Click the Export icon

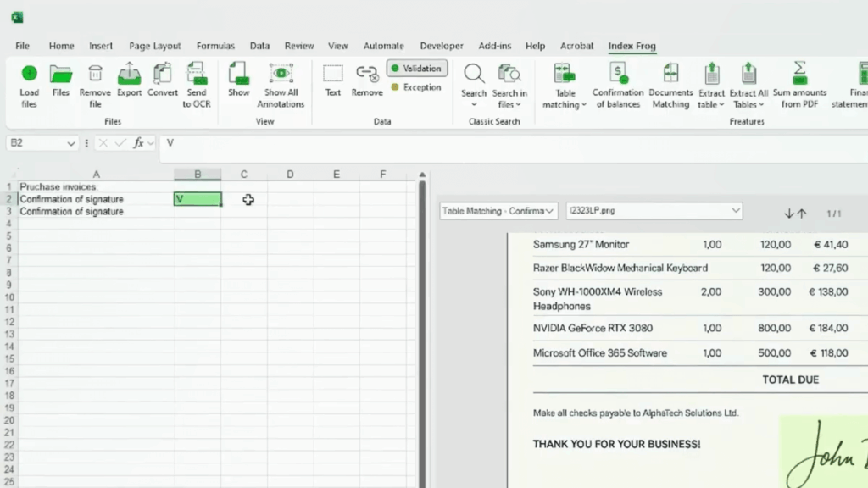[x=129, y=73]
